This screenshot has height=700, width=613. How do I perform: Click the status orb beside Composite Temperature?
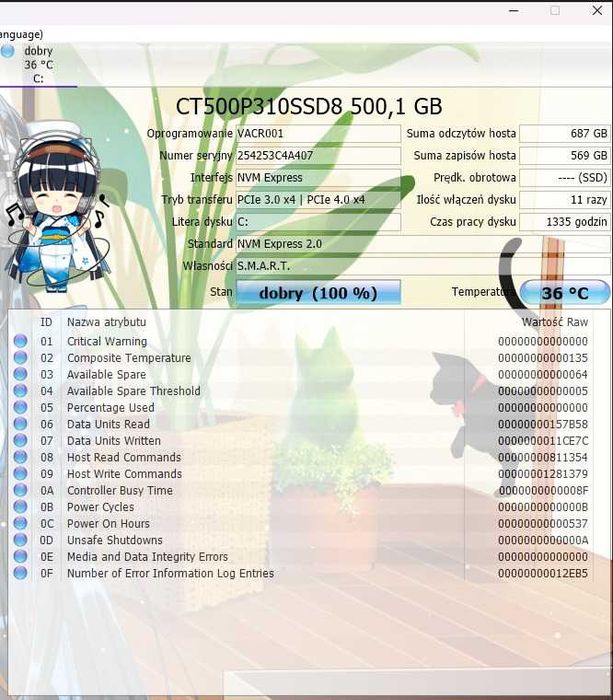pos(20,358)
